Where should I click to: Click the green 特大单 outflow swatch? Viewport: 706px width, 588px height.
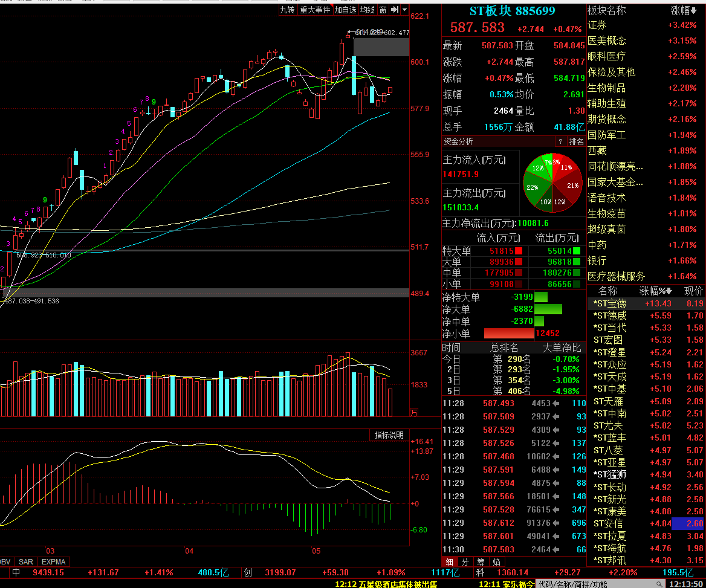(576, 251)
